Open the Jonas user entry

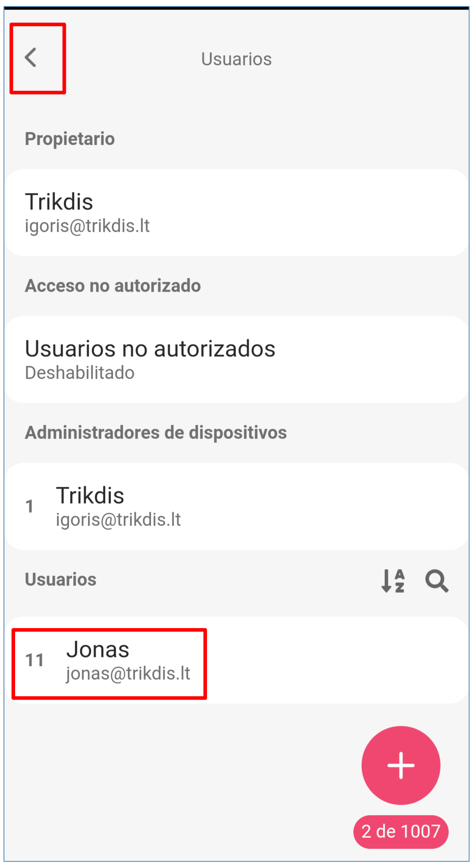click(98, 650)
